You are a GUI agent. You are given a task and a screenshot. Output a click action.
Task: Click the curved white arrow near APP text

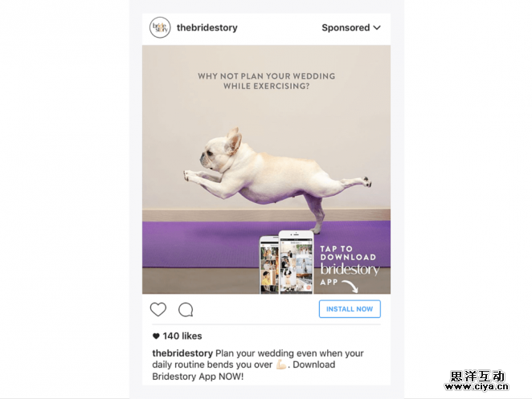pos(350,286)
